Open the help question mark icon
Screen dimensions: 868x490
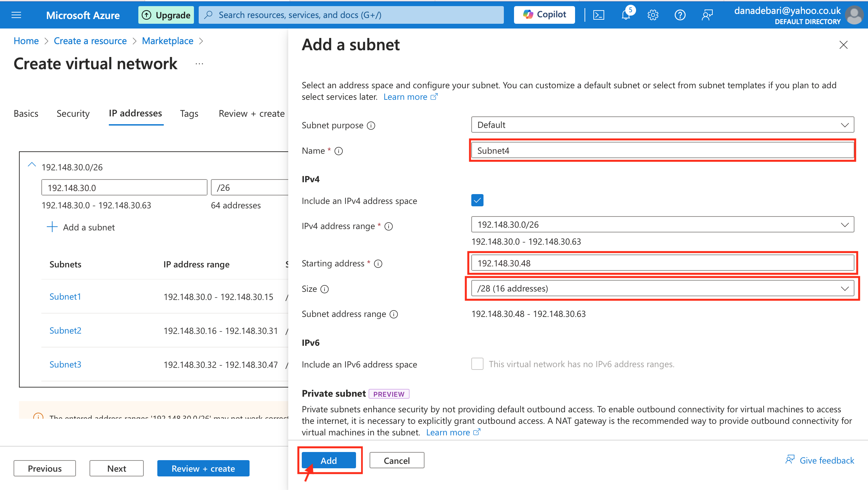tap(680, 15)
